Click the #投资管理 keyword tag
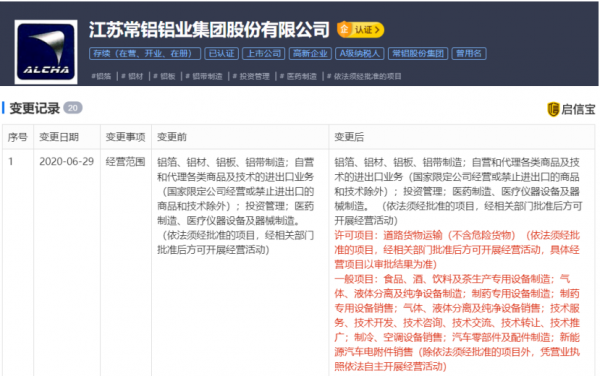Viewport: 600px width, 376px height. point(251,77)
